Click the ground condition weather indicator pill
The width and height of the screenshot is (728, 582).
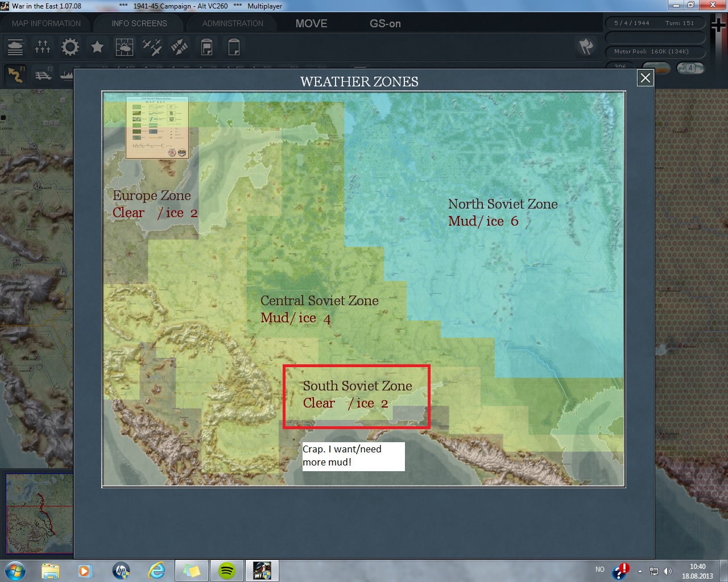pos(656,68)
